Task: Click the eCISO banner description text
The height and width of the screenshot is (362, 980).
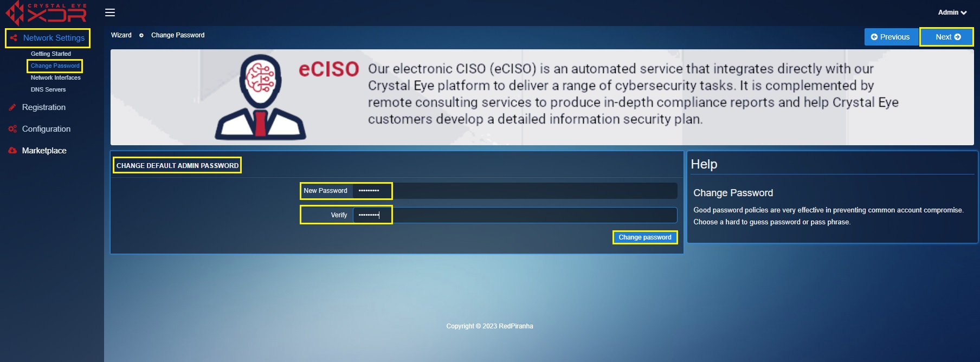Action: pos(633,94)
